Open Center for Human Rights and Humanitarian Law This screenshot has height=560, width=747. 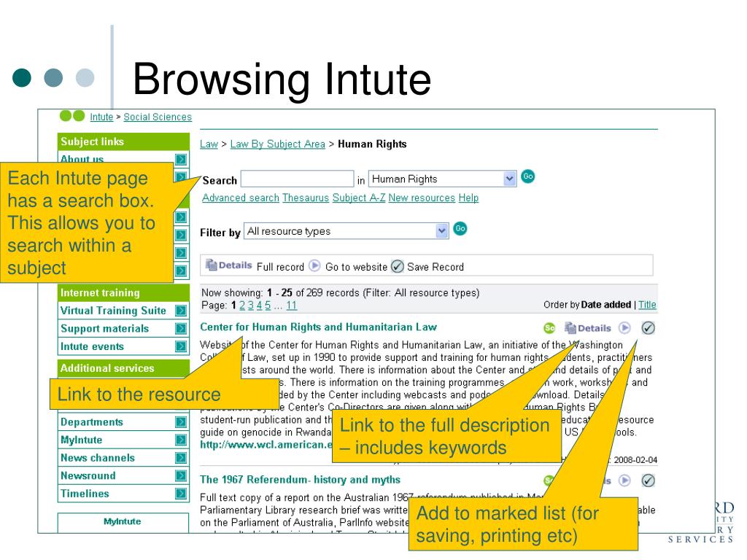[x=318, y=327]
